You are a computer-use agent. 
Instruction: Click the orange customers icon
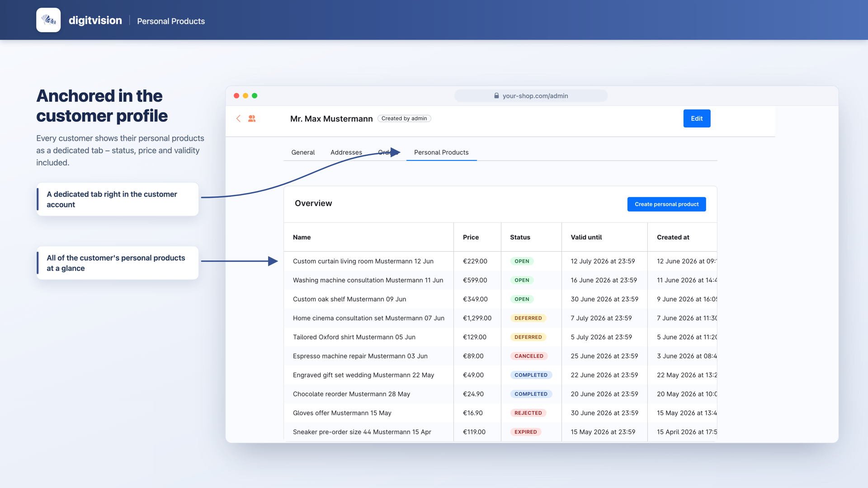coord(252,118)
